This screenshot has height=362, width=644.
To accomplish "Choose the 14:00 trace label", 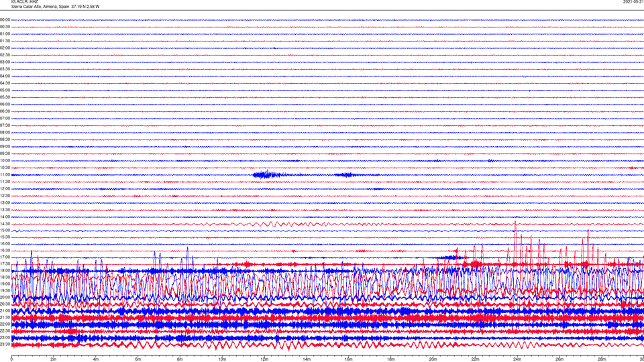I will pos(5,217).
